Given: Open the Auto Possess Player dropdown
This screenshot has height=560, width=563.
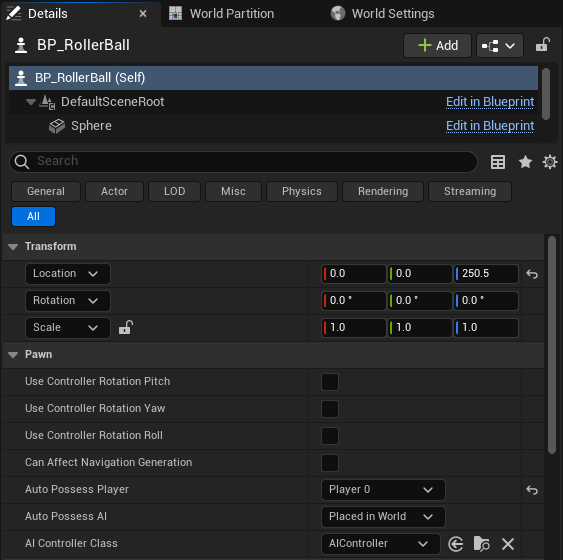Looking at the screenshot, I should coord(383,490).
